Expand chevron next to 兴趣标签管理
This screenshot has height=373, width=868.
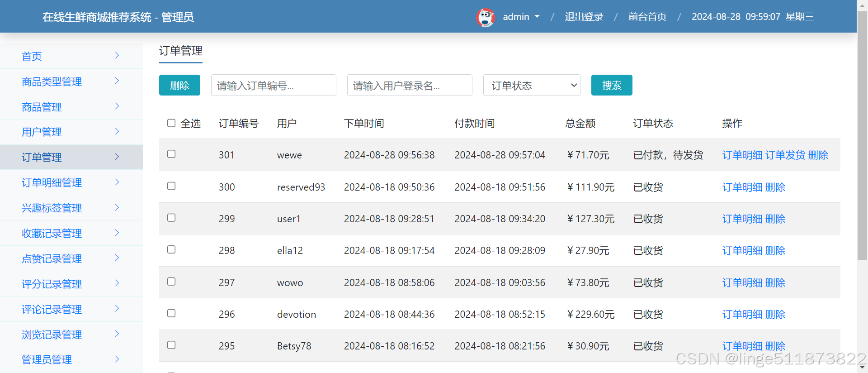pyautogui.click(x=117, y=208)
